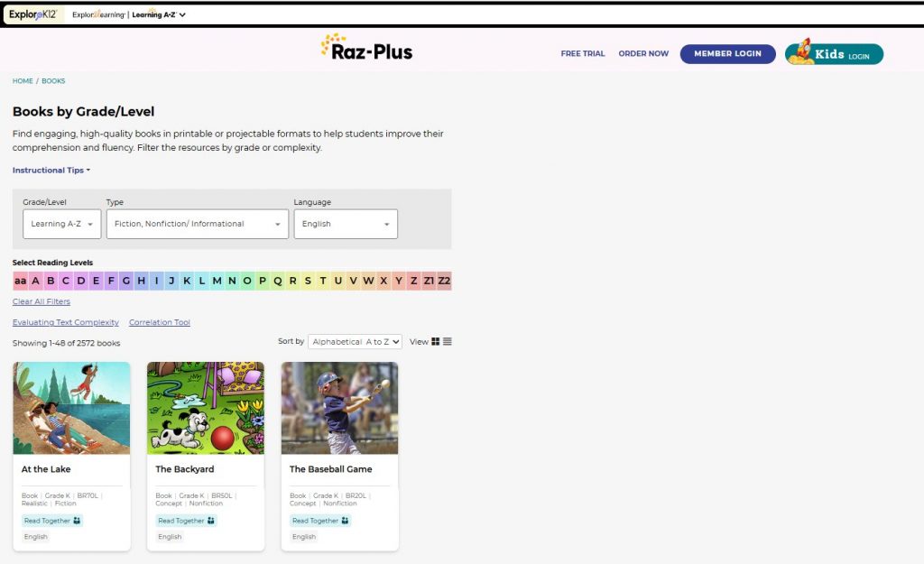Go to Home breadcrumb
This screenshot has width=924, height=564.
pos(23,81)
